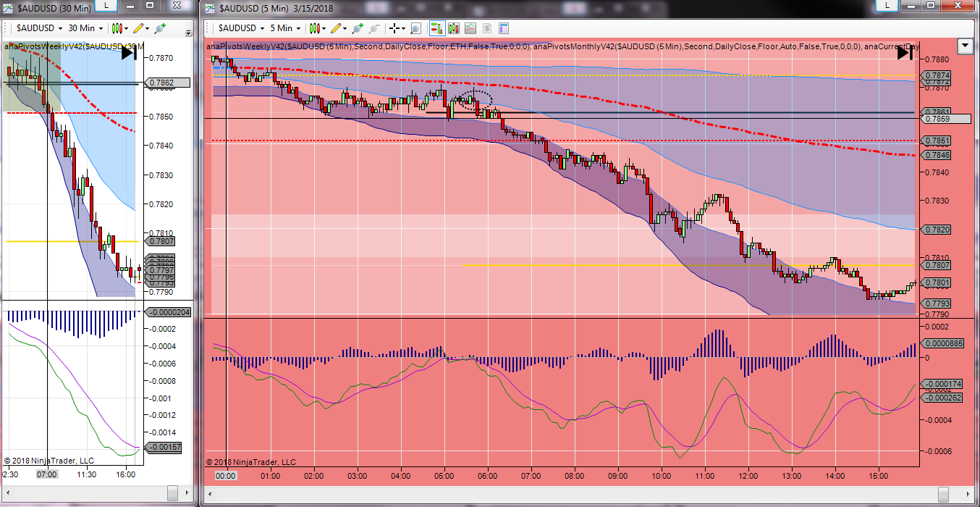Click the 07:00 time label on 30 Min axis

(x=46, y=474)
